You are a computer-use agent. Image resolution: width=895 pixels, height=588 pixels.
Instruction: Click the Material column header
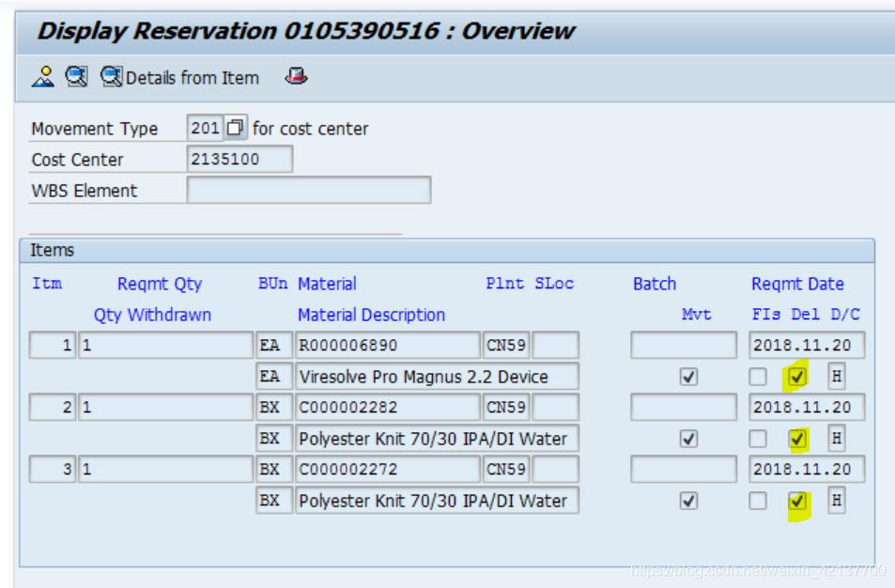(x=327, y=284)
